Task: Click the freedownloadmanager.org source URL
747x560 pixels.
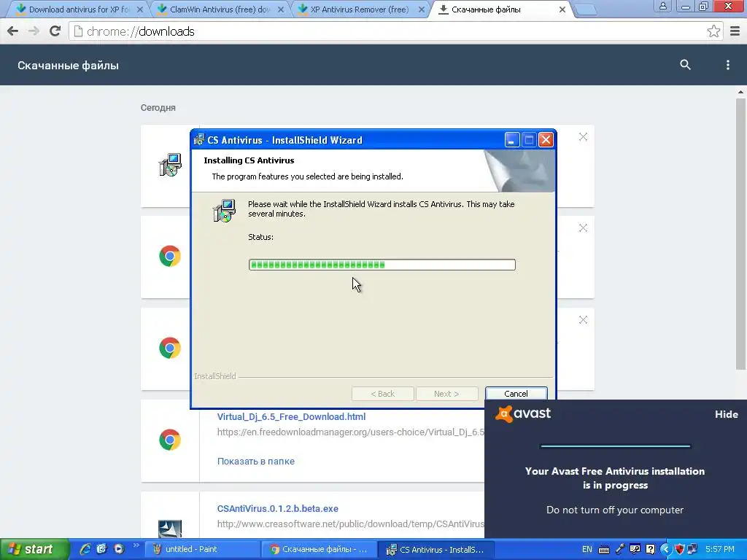Action: click(351, 432)
